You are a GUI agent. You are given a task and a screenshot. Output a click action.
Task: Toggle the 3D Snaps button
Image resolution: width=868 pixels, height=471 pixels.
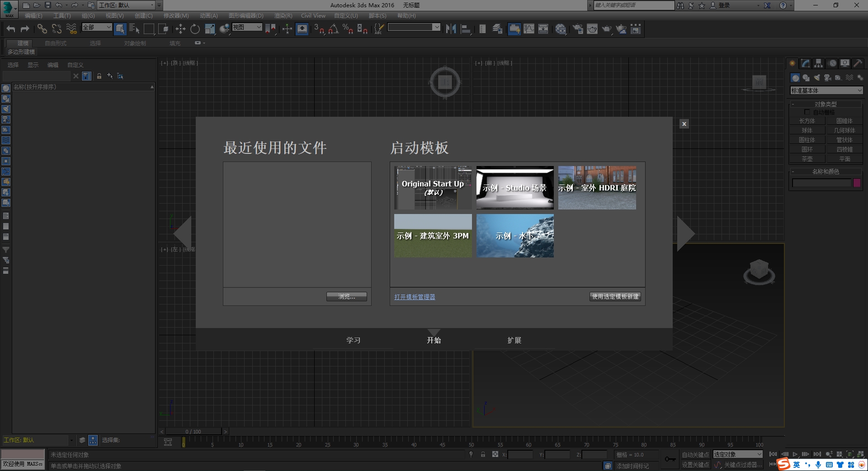tap(319, 29)
